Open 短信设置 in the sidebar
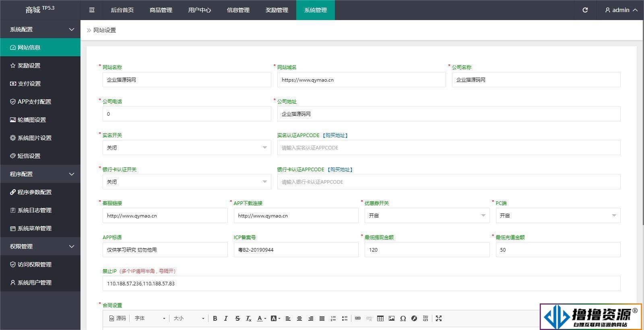The width and height of the screenshot is (644, 330). pyautogui.click(x=40, y=156)
